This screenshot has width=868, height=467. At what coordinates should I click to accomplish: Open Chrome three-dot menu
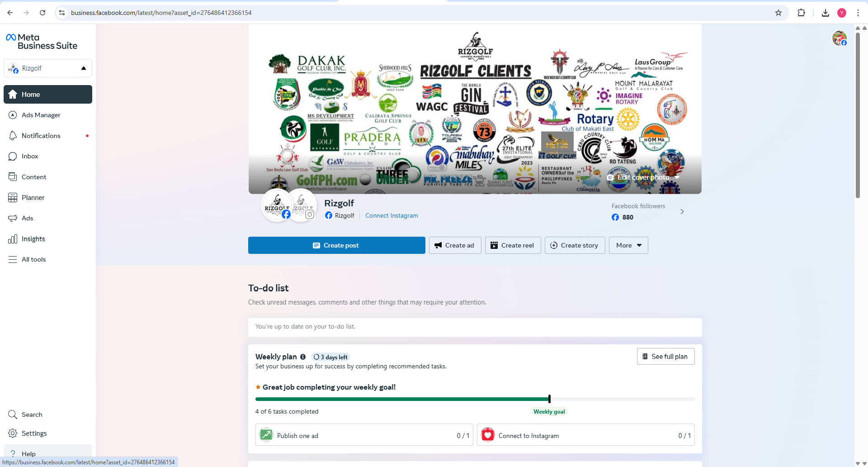[858, 13]
